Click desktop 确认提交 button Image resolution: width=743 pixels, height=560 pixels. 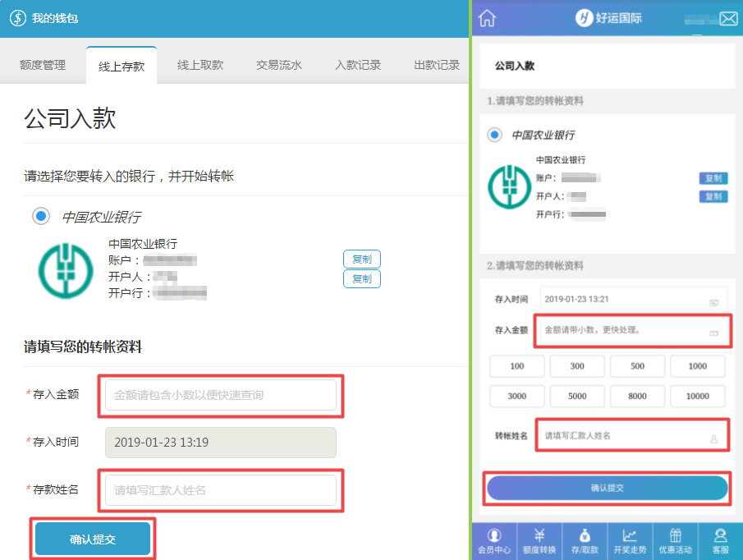tap(93, 539)
